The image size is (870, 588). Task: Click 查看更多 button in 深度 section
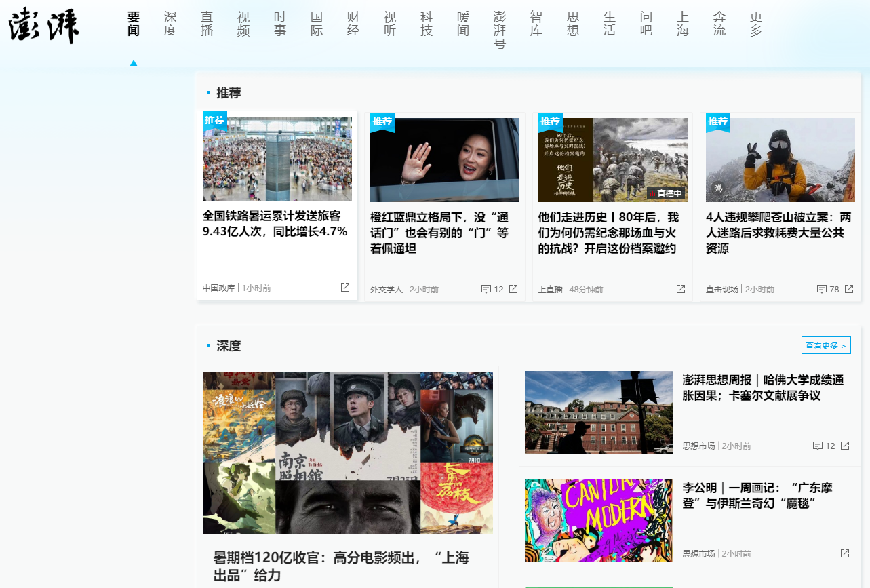click(x=825, y=345)
